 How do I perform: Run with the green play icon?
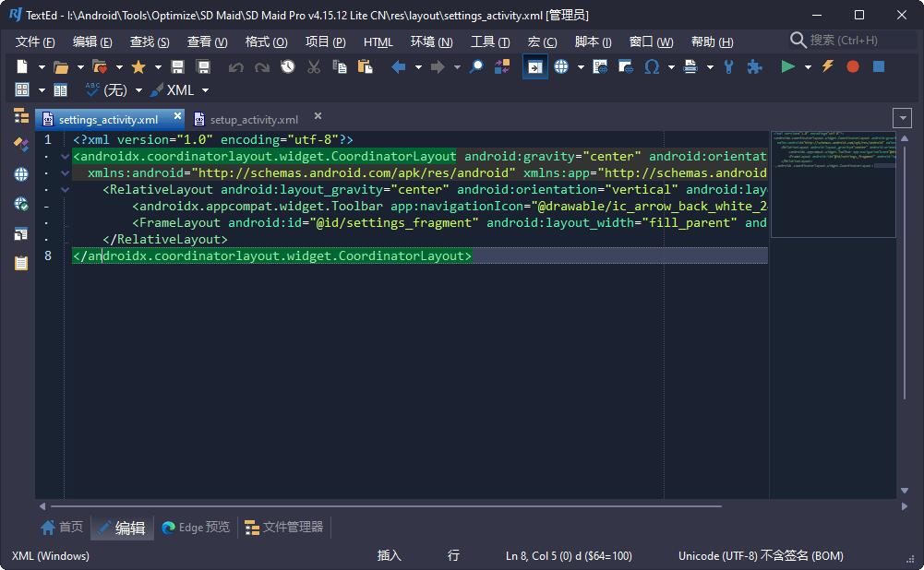(x=787, y=66)
